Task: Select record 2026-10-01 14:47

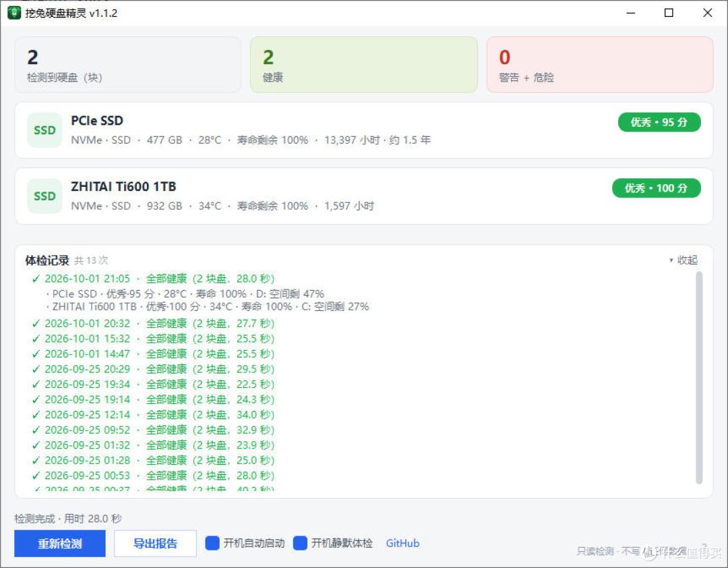Action: pyautogui.click(x=153, y=353)
